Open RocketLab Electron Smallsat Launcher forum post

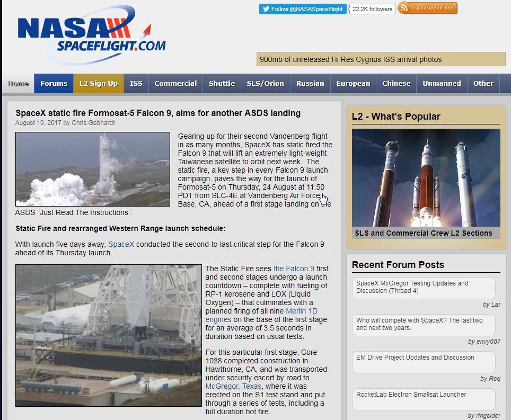pyautogui.click(x=424, y=399)
